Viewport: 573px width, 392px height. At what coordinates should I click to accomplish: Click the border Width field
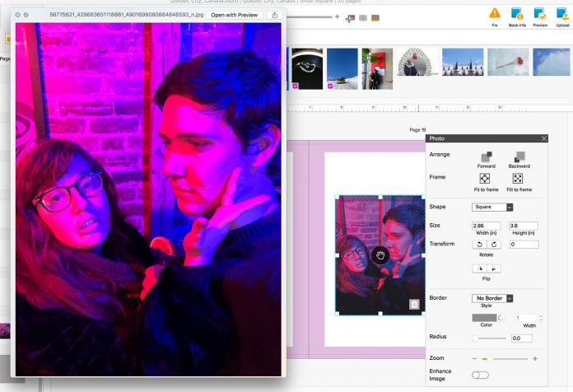pos(527,317)
